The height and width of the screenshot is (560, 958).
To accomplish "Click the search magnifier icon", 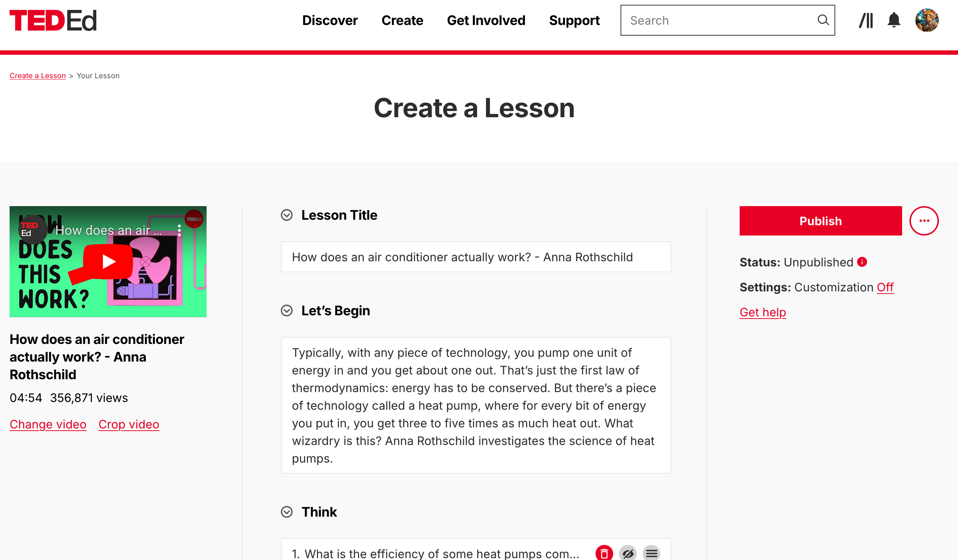I will pos(823,20).
